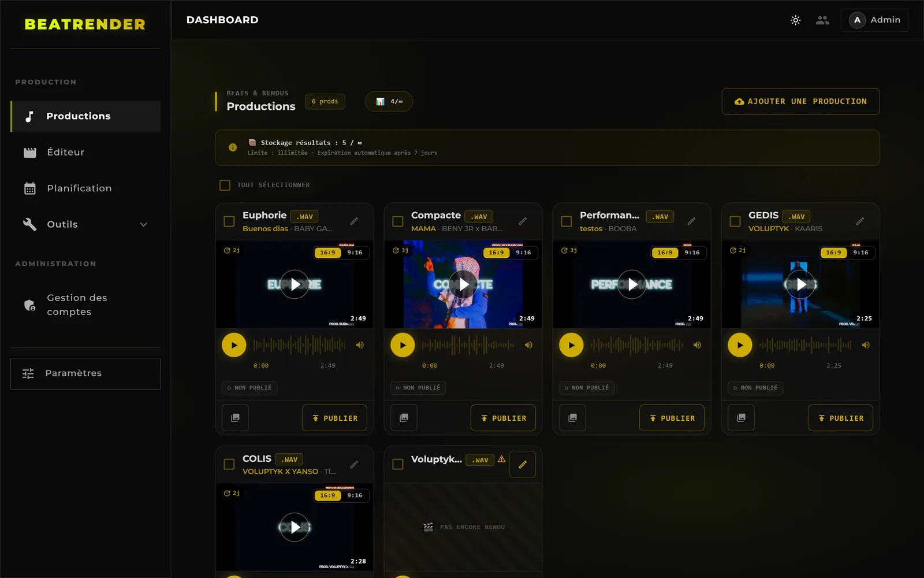Open the users group icon in header
Image resolution: width=924 pixels, height=578 pixels.
(822, 20)
